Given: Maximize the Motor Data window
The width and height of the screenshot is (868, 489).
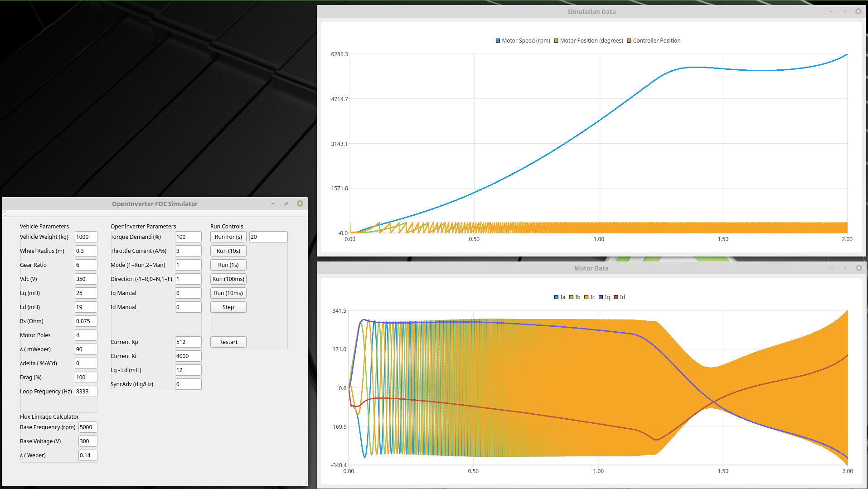Looking at the screenshot, I should pyautogui.click(x=845, y=268).
